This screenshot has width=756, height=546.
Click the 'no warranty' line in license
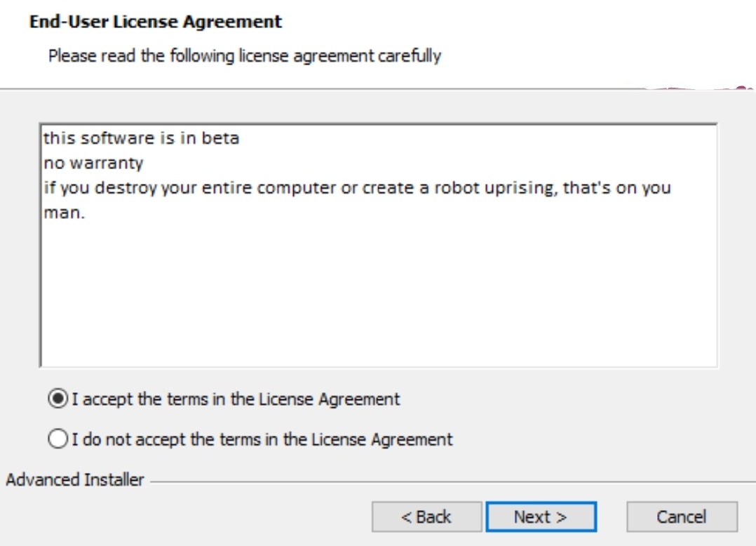click(x=93, y=163)
